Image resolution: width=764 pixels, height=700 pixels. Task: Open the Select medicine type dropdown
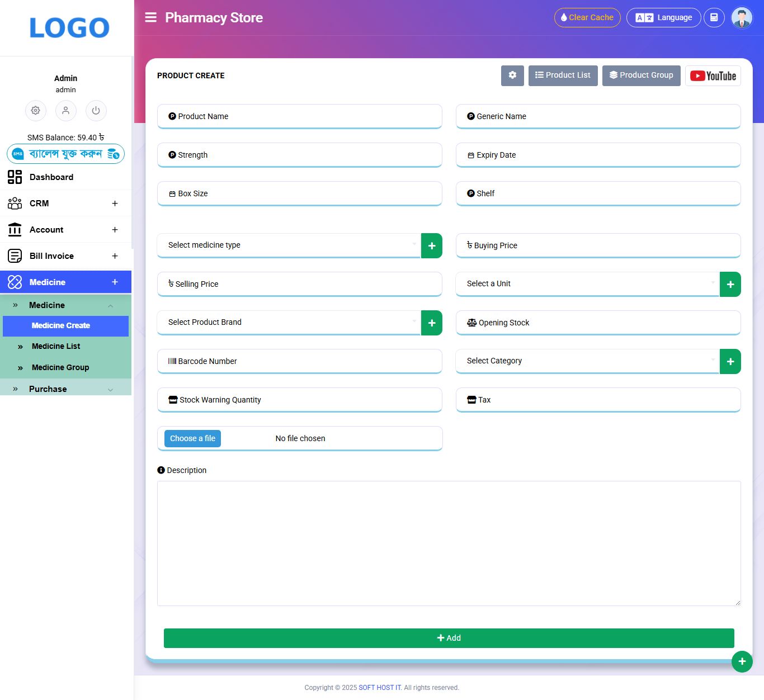[x=289, y=245]
